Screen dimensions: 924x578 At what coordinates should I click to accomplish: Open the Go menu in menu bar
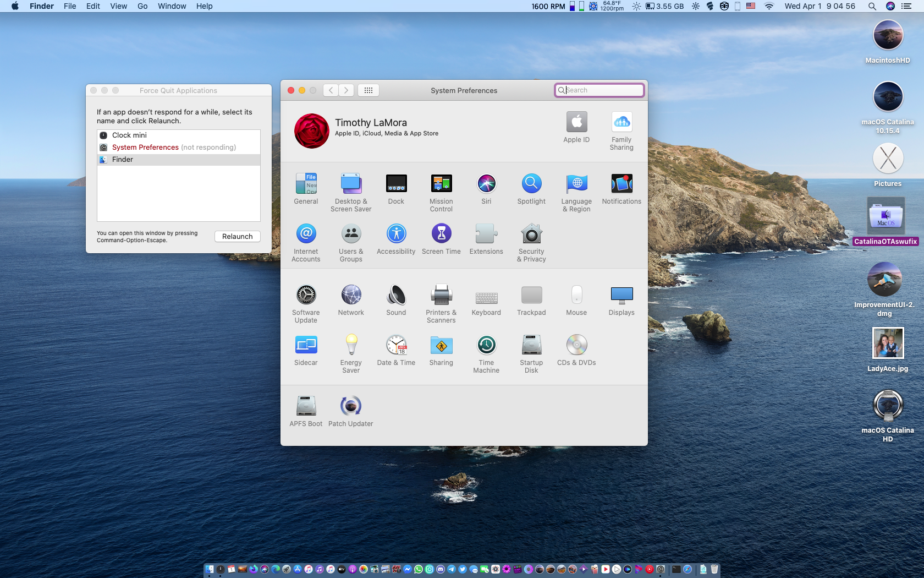[x=142, y=6]
